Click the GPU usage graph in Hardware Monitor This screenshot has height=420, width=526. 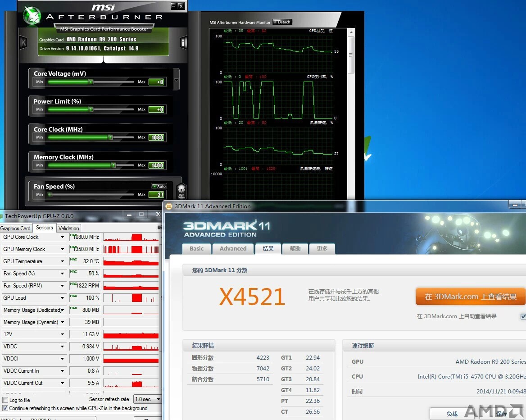tap(278, 100)
